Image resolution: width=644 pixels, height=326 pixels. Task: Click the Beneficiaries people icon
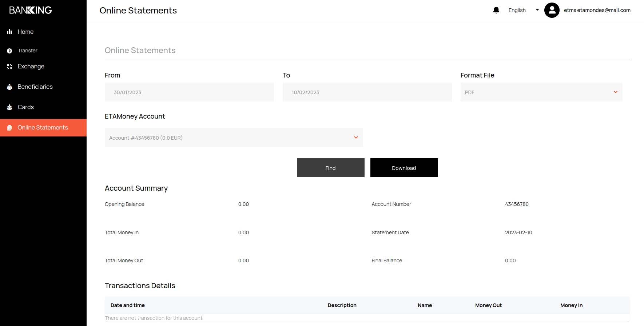coord(9,87)
